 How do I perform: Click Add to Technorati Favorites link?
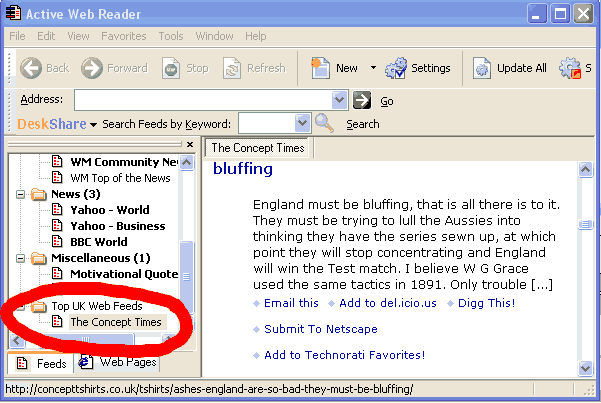pos(344,355)
